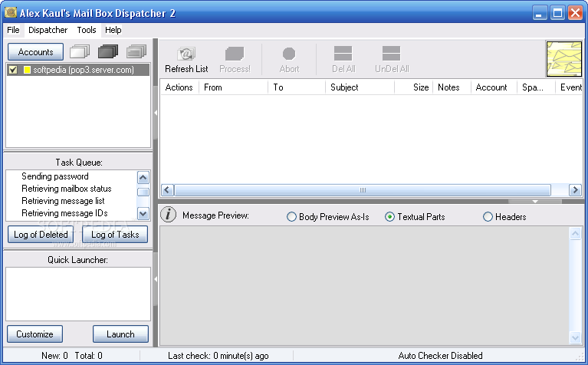Sort by the Account column header
588x365 pixels.
[494, 87]
